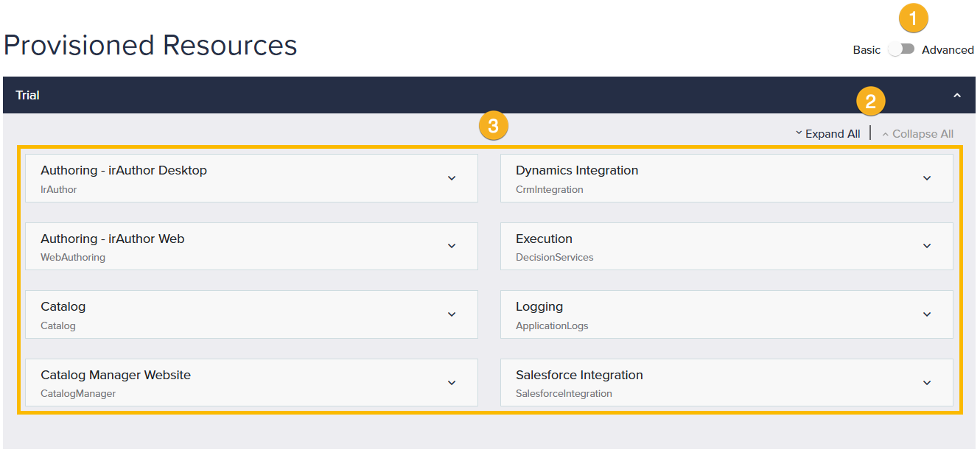Image resolution: width=980 pixels, height=458 pixels.
Task: Open the Salesforce Integration card title
Action: [x=579, y=376]
